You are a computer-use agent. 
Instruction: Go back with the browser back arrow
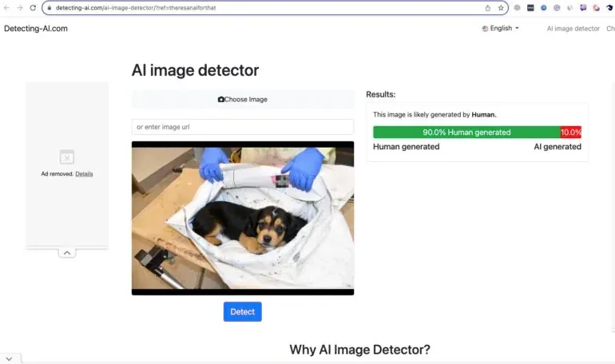(x=6, y=8)
